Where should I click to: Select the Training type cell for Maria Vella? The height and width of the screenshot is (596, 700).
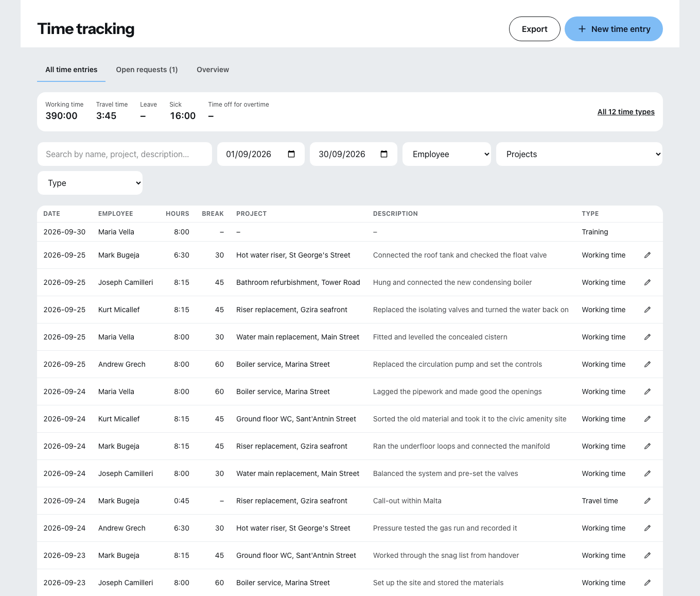pyautogui.click(x=595, y=232)
